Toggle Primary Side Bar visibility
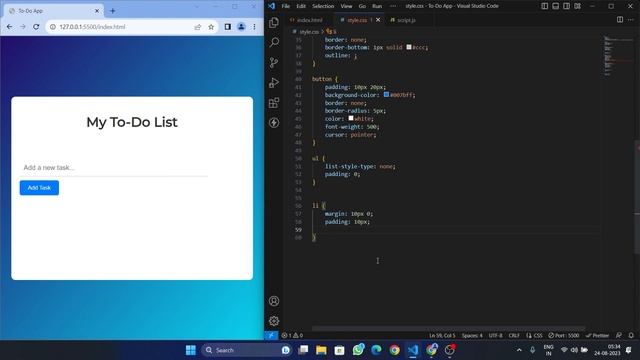Viewport: 640px width, 360px height. coord(544,6)
